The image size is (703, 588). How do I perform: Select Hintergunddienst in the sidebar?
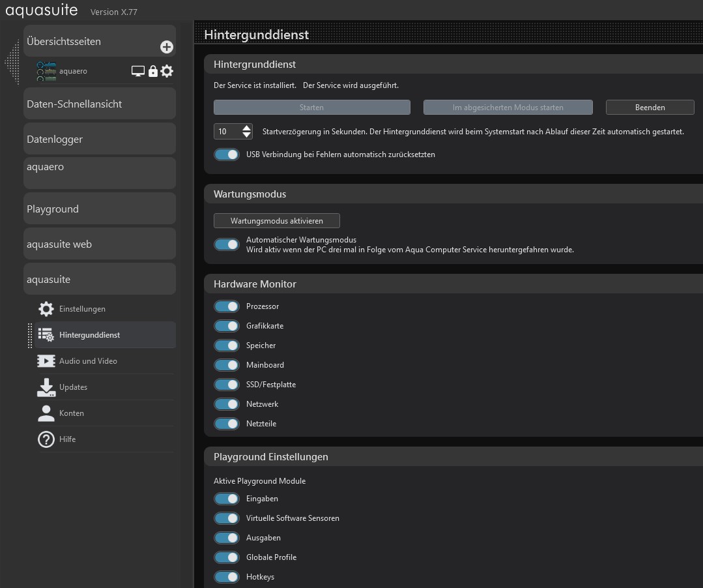pos(89,335)
